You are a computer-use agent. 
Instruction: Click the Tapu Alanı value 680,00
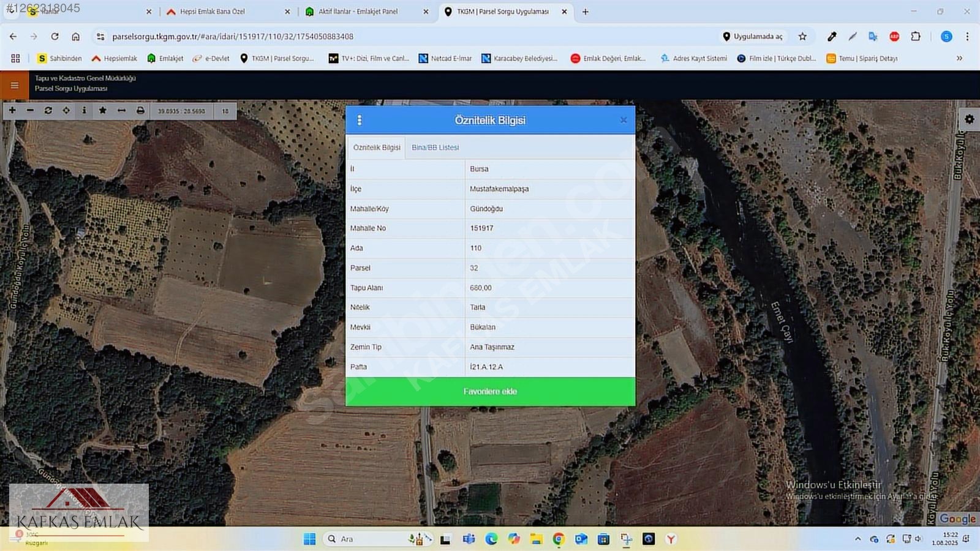point(481,288)
